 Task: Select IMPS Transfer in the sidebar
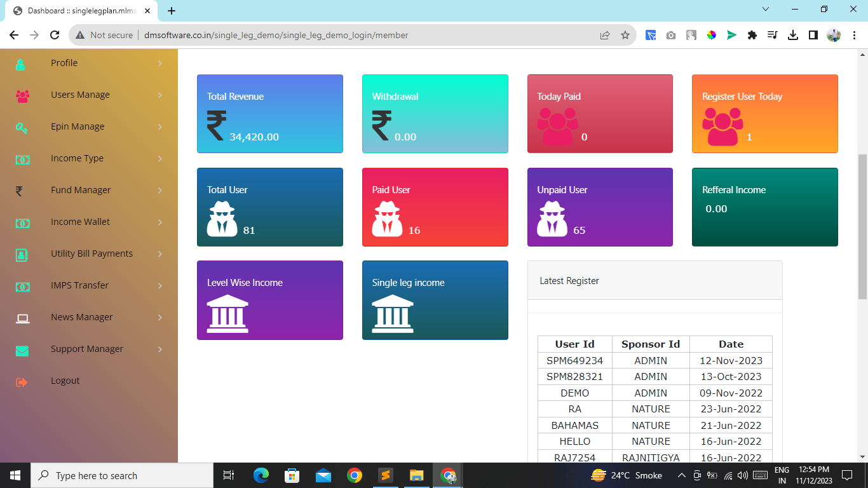(x=79, y=285)
